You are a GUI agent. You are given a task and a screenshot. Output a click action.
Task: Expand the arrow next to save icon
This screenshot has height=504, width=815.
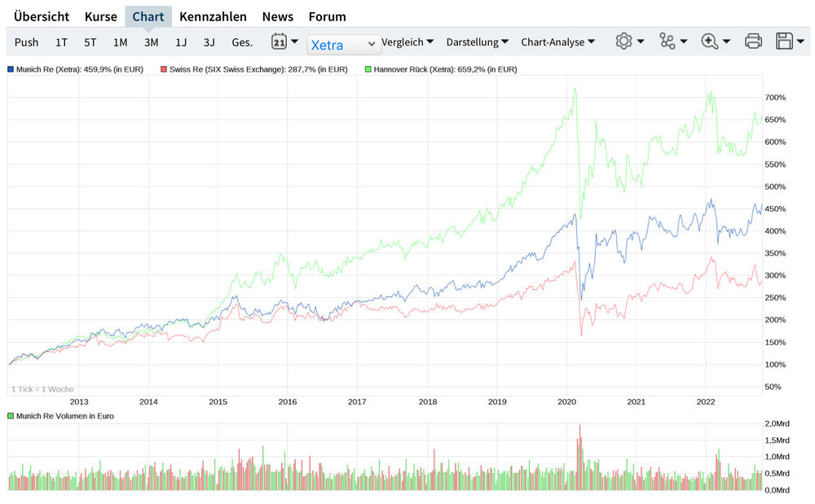pos(801,42)
